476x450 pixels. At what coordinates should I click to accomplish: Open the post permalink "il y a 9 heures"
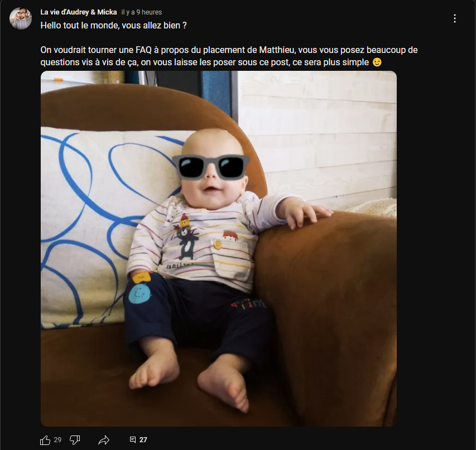click(141, 12)
